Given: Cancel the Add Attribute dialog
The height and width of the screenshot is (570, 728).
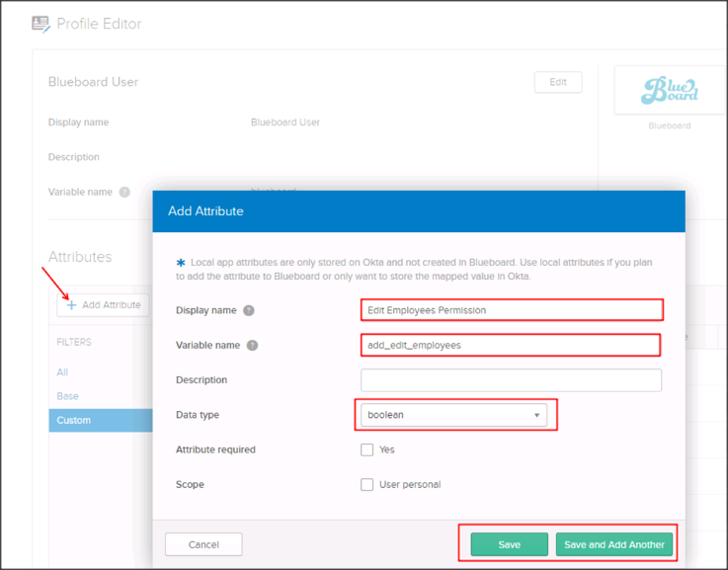Looking at the screenshot, I should [x=203, y=544].
